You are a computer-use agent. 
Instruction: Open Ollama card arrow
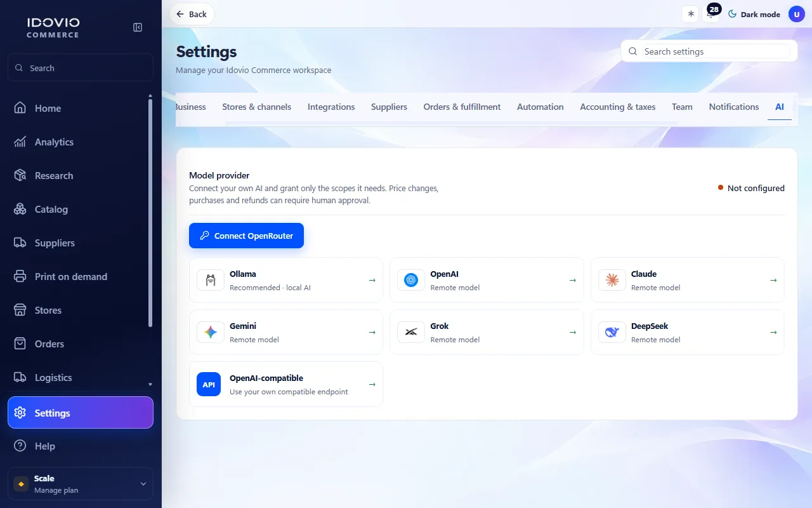(x=372, y=280)
